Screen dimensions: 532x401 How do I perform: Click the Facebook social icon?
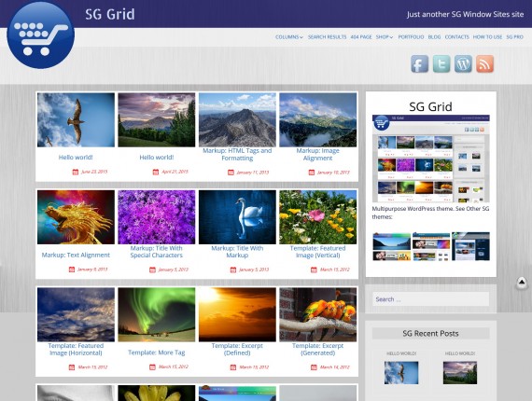click(x=419, y=63)
